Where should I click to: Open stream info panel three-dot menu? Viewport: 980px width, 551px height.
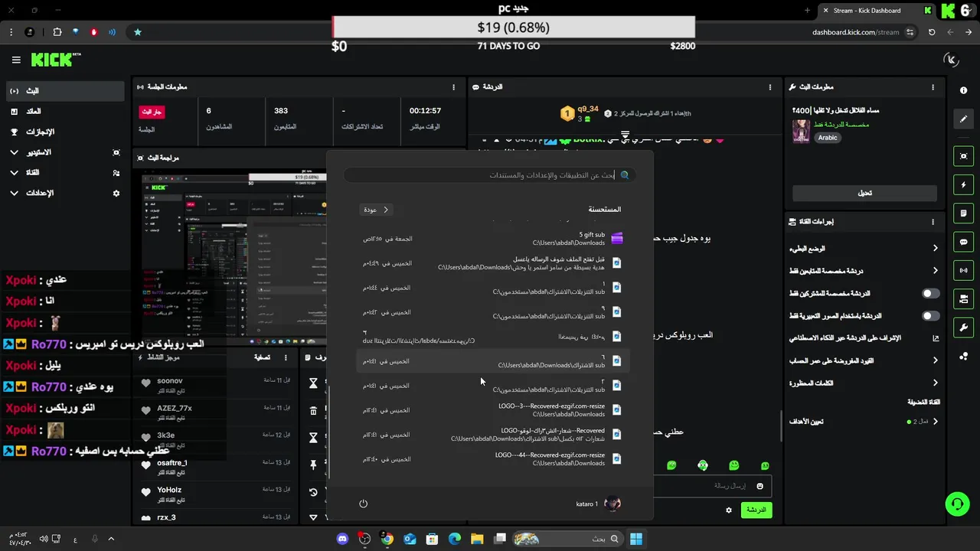click(933, 87)
